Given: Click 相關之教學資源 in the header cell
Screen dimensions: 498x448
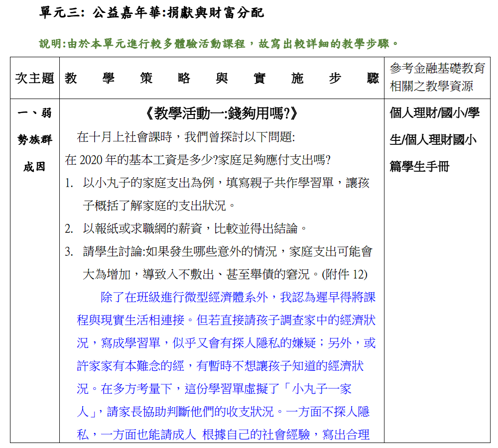Looking at the screenshot, I should pyautogui.click(x=431, y=87).
